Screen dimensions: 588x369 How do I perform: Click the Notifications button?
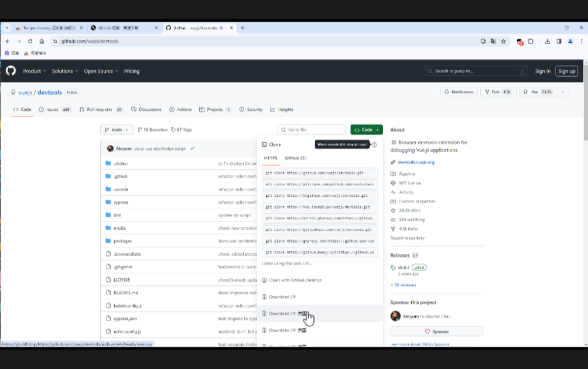[x=459, y=92]
